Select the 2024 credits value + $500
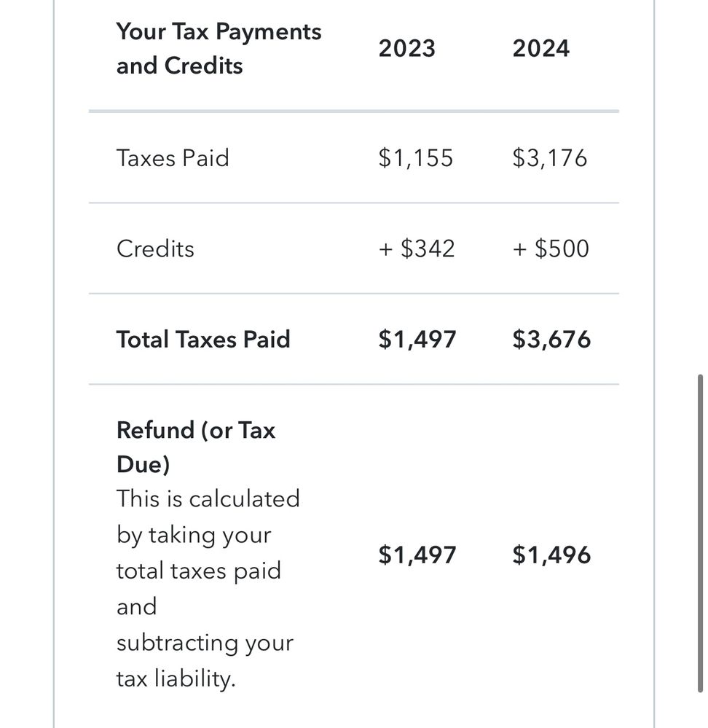 tap(551, 249)
